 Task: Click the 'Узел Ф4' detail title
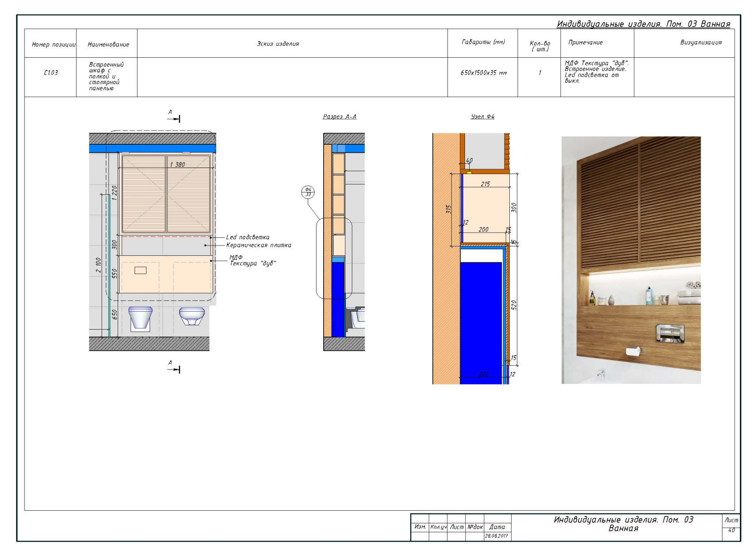[482, 116]
